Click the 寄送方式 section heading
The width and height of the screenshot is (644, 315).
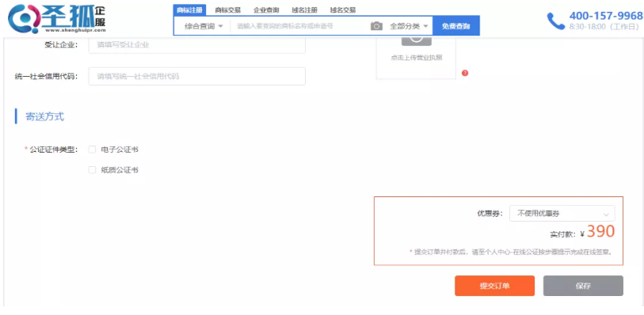pyautogui.click(x=45, y=117)
